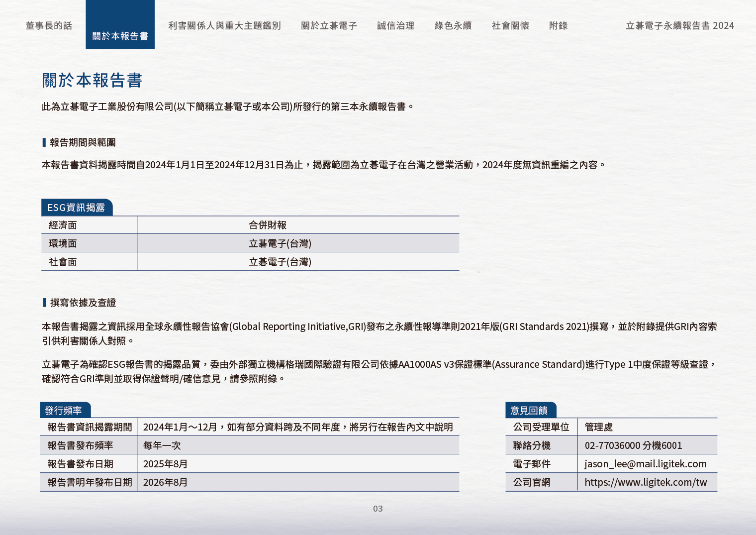Click the ESG資訊揭露 table label
This screenshot has width=756, height=535.
coord(77,208)
